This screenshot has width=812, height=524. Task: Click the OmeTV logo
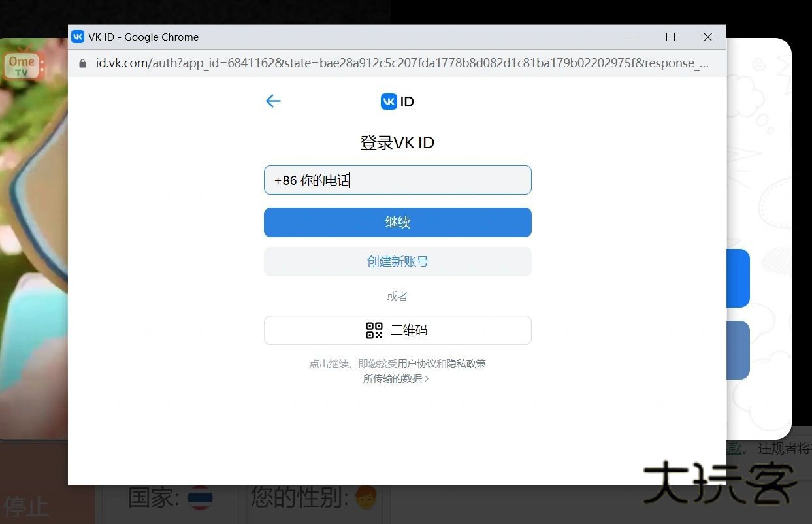click(22, 65)
